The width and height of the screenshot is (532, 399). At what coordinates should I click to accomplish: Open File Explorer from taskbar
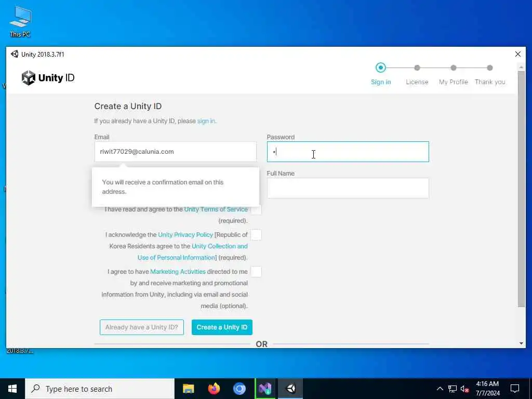[x=188, y=389]
